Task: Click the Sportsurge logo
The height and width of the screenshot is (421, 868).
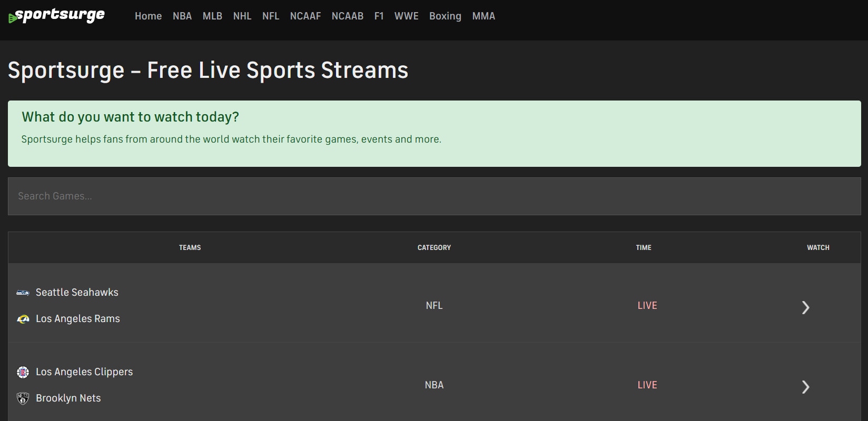Action: pos(56,16)
